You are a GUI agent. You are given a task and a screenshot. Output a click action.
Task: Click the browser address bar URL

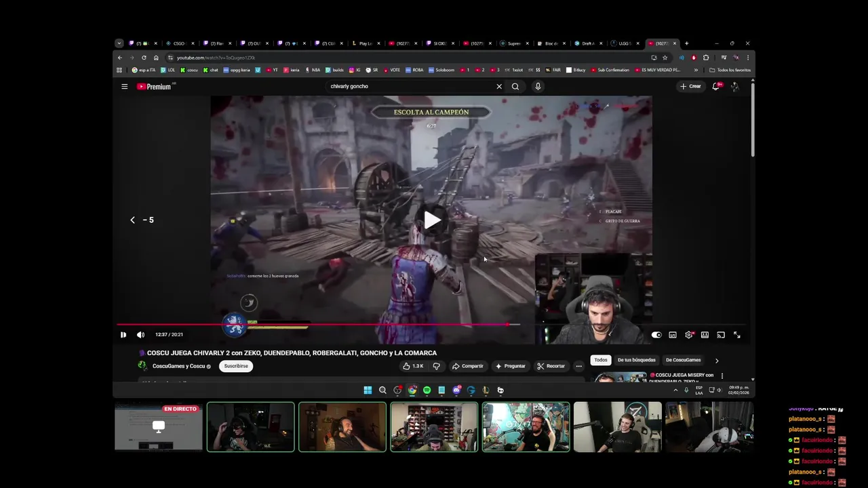tap(216, 58)
